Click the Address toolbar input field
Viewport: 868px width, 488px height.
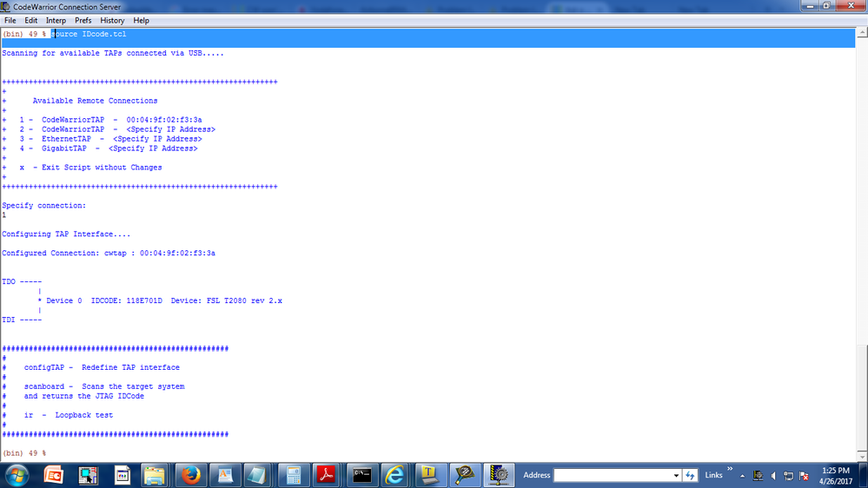point(613,475)
